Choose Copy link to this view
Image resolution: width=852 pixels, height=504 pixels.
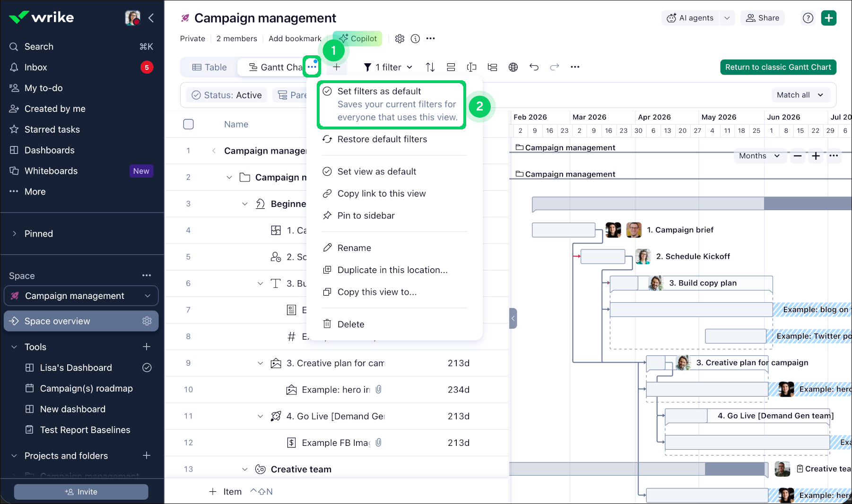pos(394,194)
